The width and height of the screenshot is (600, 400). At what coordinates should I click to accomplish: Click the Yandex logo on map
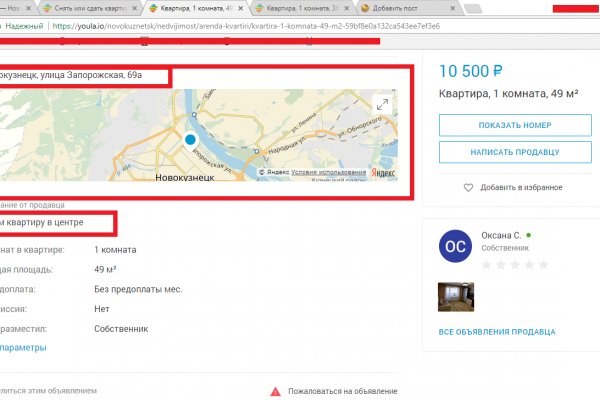[381, 172]
